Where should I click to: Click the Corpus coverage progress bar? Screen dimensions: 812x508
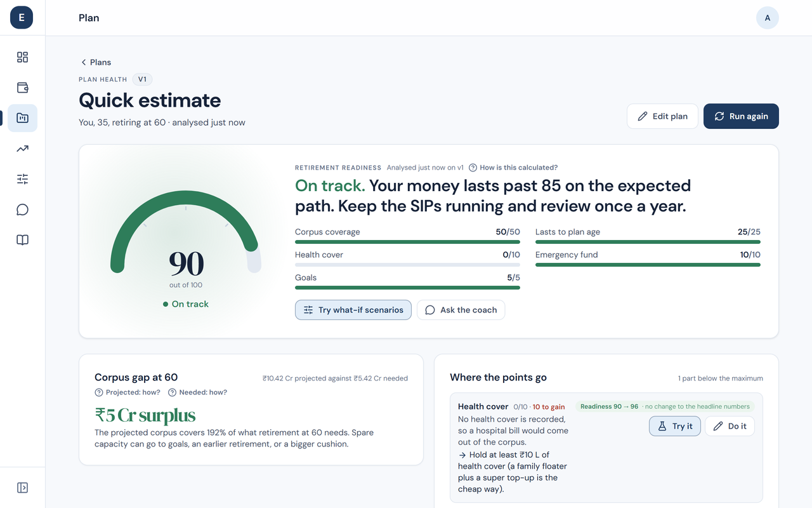pos(407,242)
